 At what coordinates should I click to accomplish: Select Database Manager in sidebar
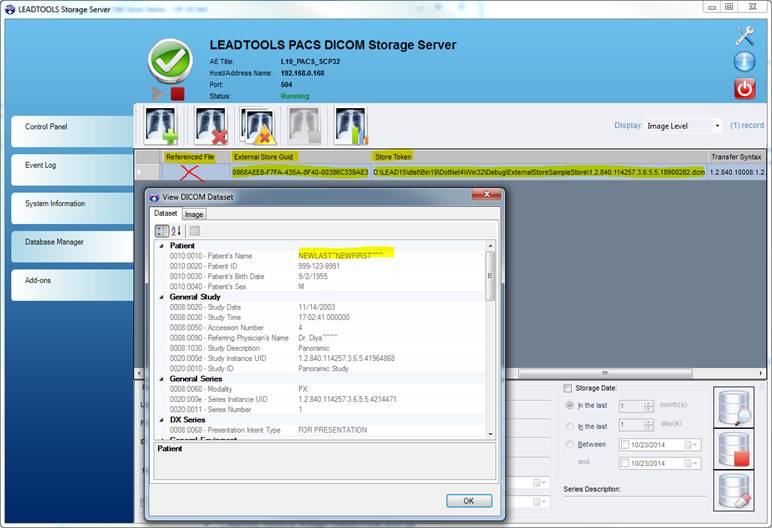[72, 246]
